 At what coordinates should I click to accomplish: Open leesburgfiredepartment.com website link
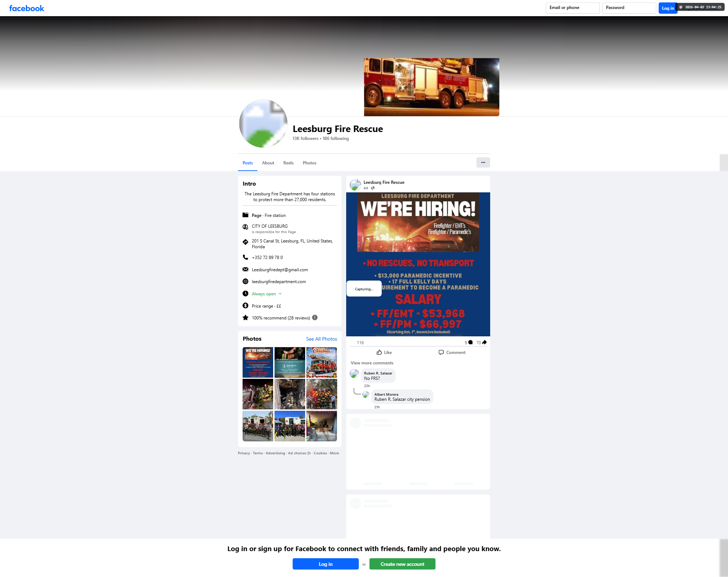point(279,282)
